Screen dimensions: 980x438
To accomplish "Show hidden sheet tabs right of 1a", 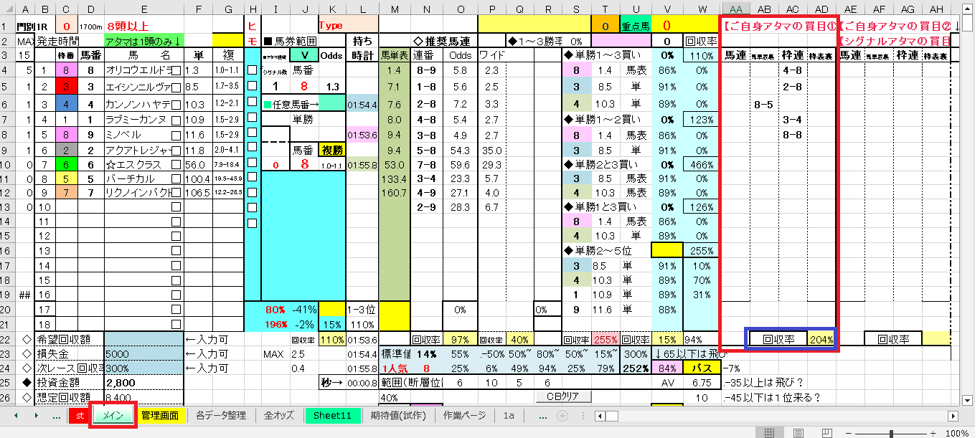I will click(x=543, y=416).
